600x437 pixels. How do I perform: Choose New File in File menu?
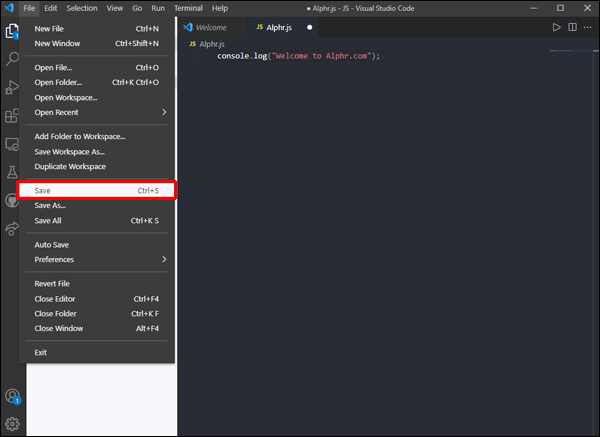[x=97, y=29]
